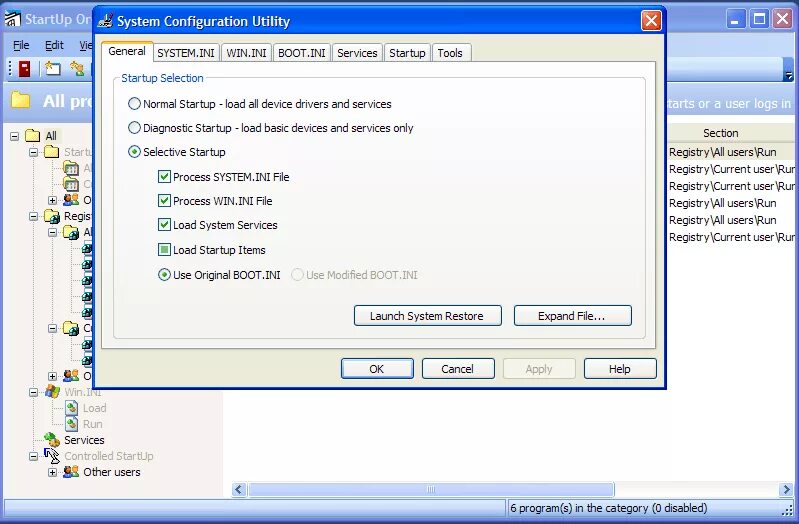Click the Help button
The image size is (799, 524).
(620, 369)
